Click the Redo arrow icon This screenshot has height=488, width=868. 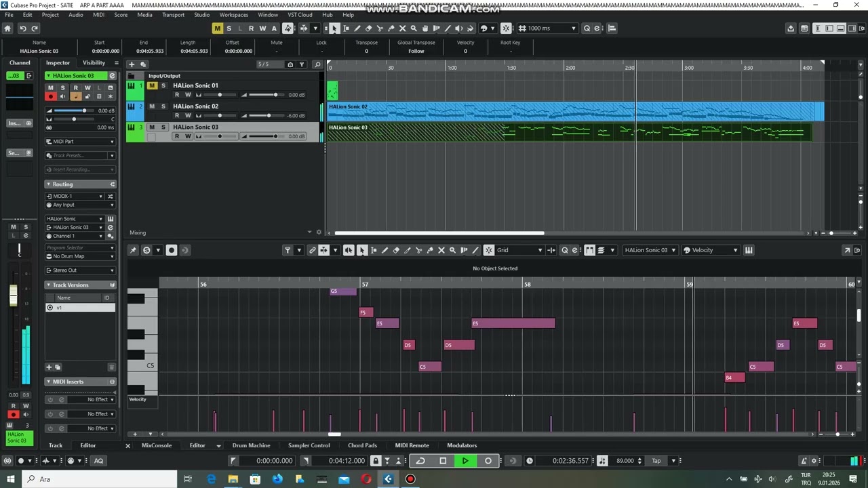[35, 28]
